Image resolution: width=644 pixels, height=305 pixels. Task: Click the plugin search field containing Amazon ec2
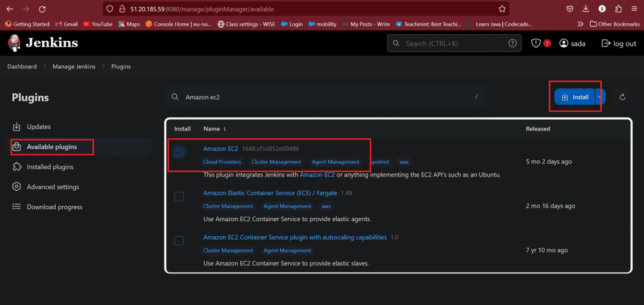[x=326, y=97]
